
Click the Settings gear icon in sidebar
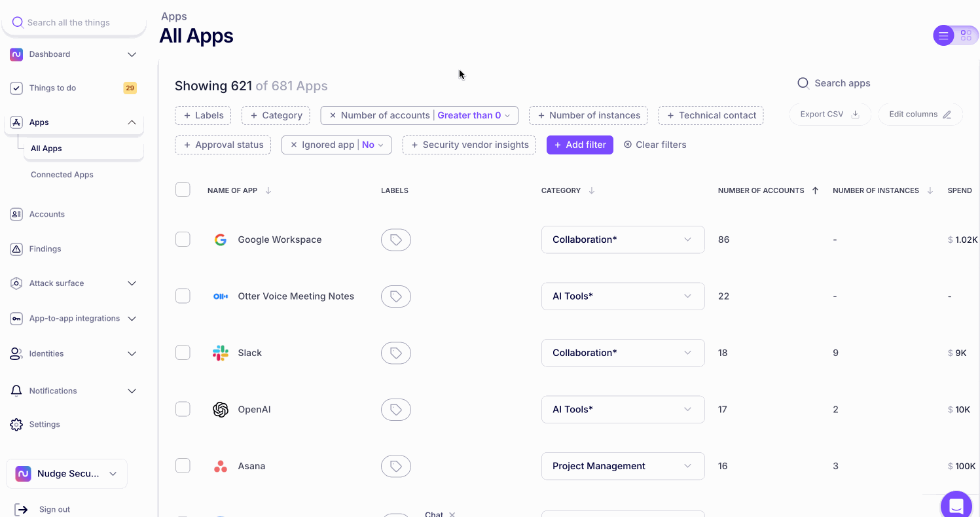pyautogui.click(x=16, y=424)
